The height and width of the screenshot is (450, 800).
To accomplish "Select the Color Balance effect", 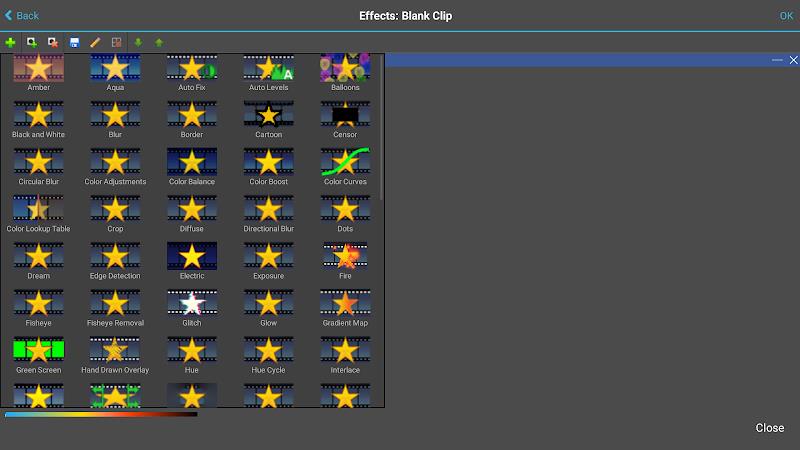I will click(192, 167).
